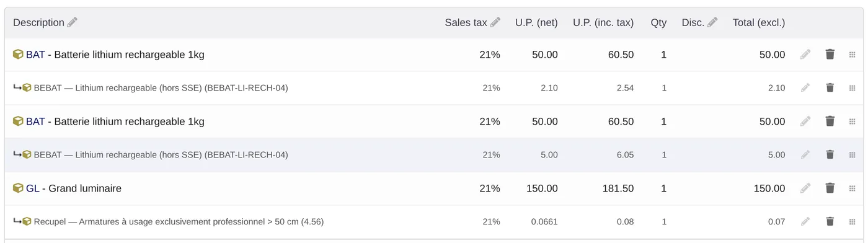Open the GL product link
The width and height of the screenshot is (868, 243).
[32, 188]
